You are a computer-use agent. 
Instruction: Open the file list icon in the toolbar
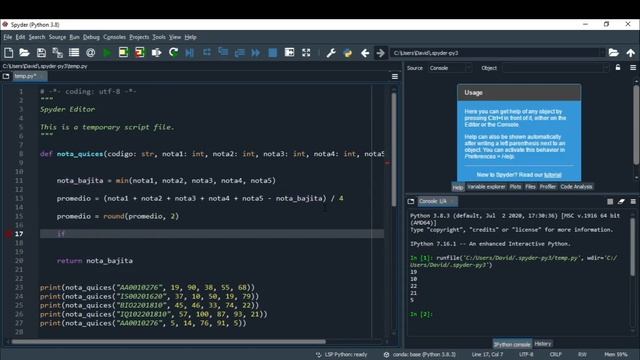point(74,53)
